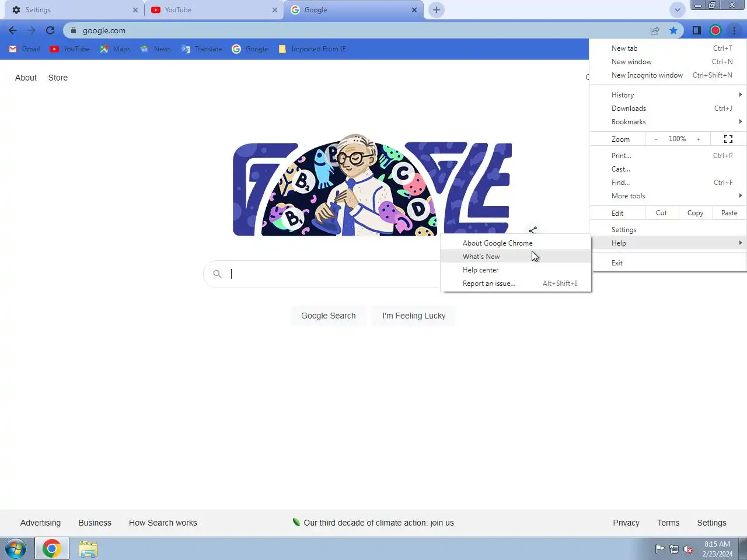
Task: Click the share icon below the doodle
Action: click(532, 231)
